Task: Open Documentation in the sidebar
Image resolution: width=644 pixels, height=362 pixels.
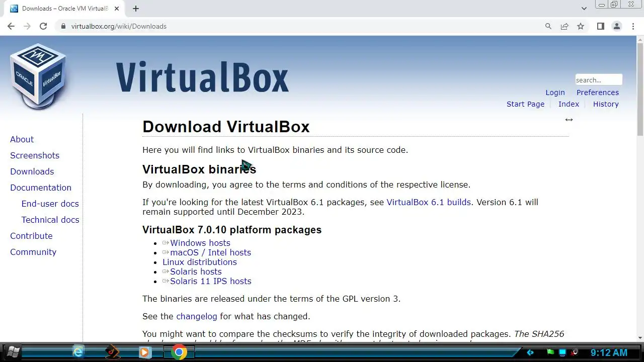Action: point(41,188)
